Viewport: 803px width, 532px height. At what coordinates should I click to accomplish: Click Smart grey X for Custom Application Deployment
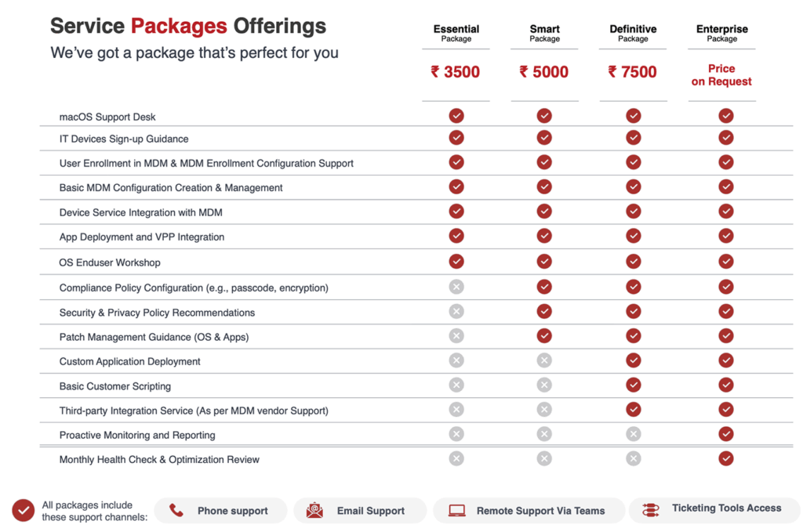pos(544,360)
